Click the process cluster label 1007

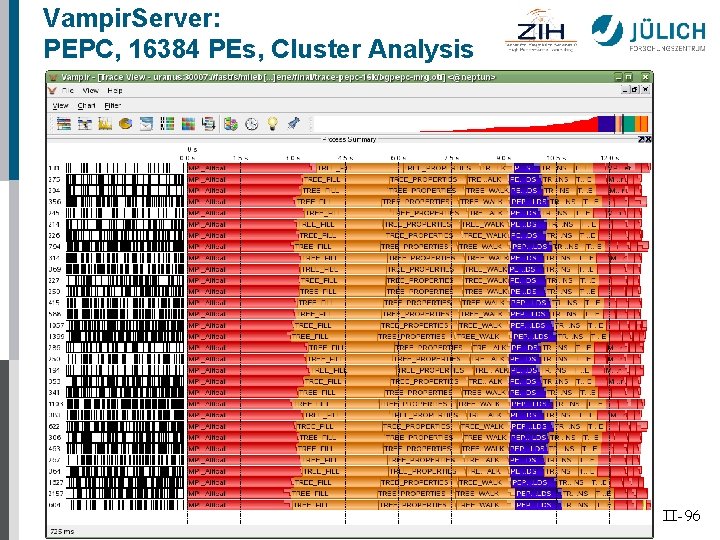56,325
